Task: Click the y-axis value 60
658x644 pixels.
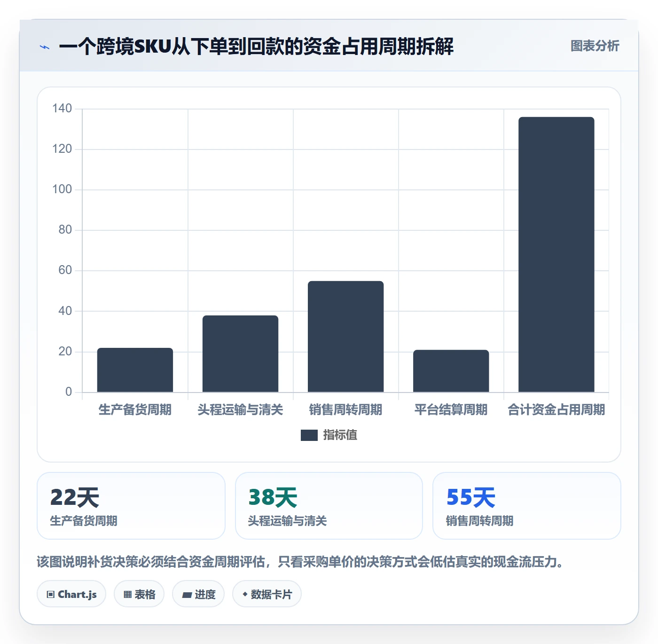Action: point(65,270)
